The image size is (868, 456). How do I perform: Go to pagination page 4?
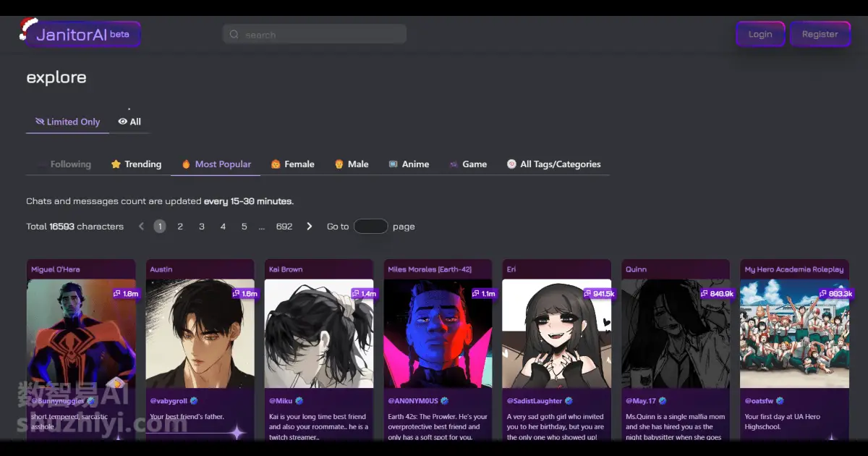click(x=223, y=227)
